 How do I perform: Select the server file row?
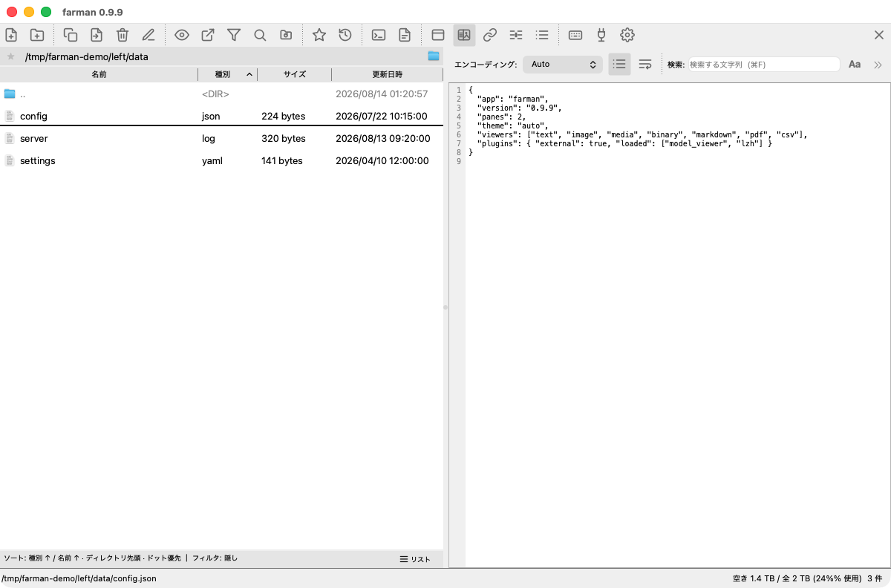tap(221, 138)
